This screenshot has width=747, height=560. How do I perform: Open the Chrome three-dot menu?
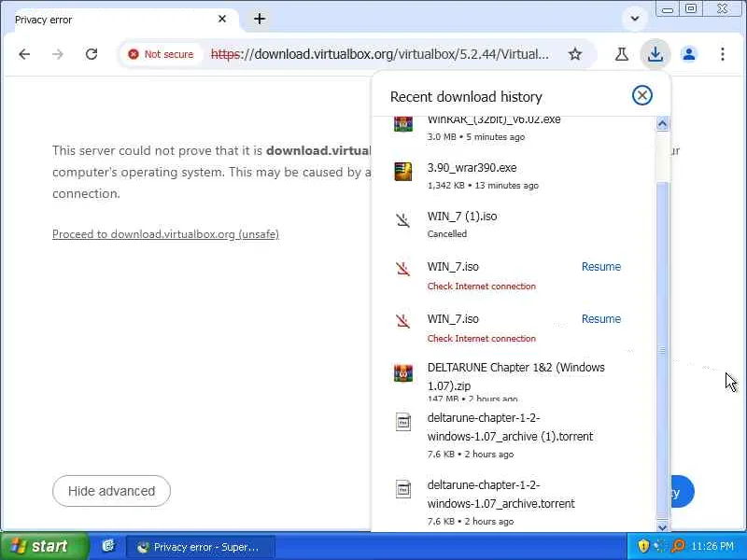[723, 54]
